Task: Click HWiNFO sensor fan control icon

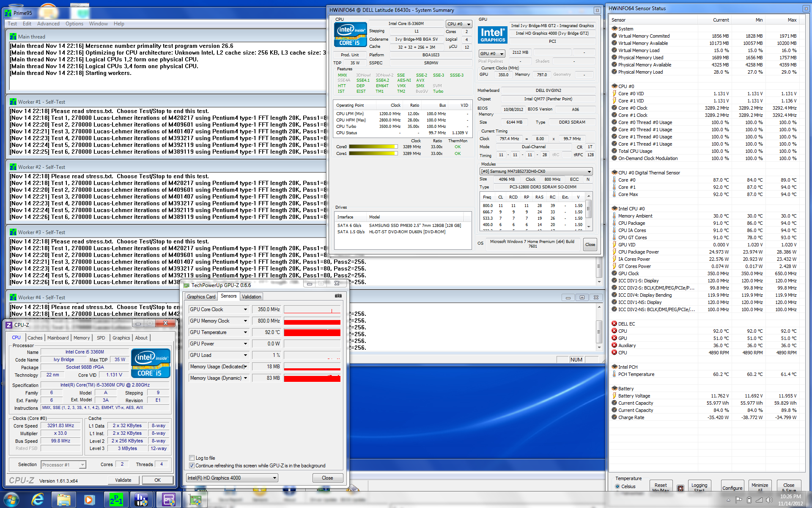Action: pyautogui.click(x=680, y=488)
